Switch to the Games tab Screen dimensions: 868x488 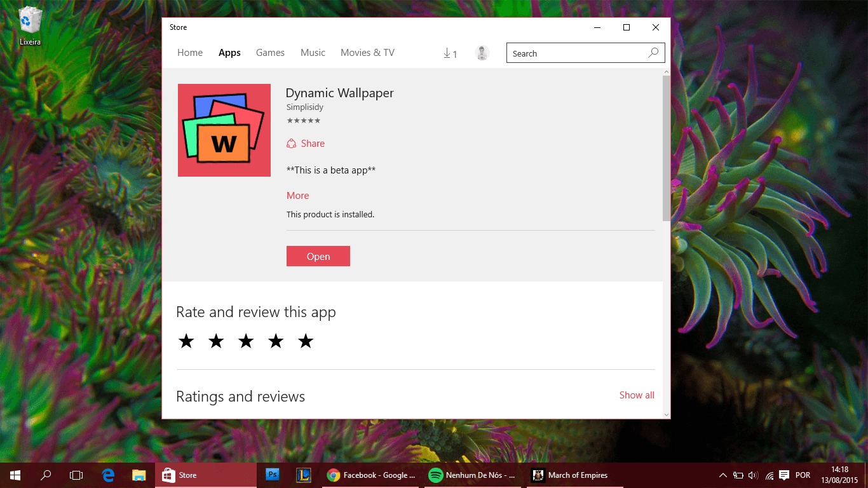pos(270,53)
